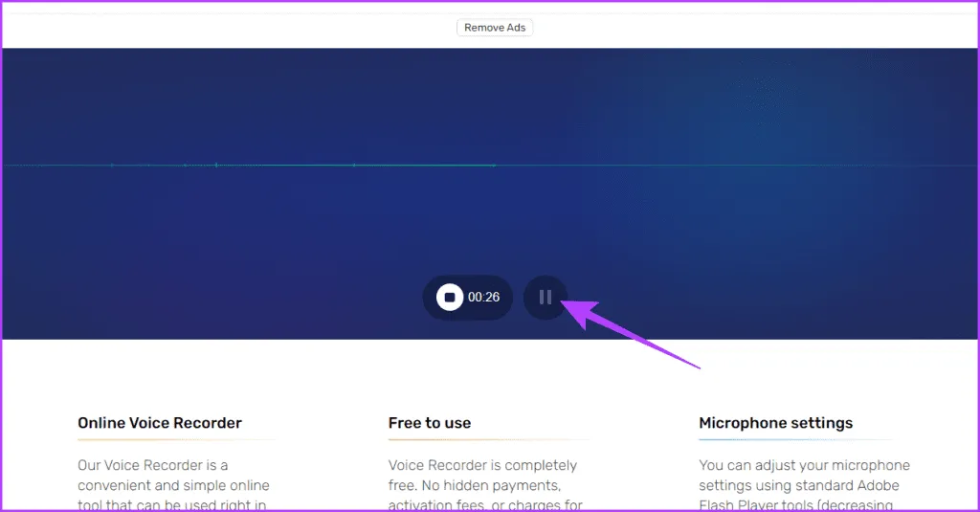Click the 'You can adjust your microphone' text
The height and width of the screenshot is (512, 980).
(804, 466)
